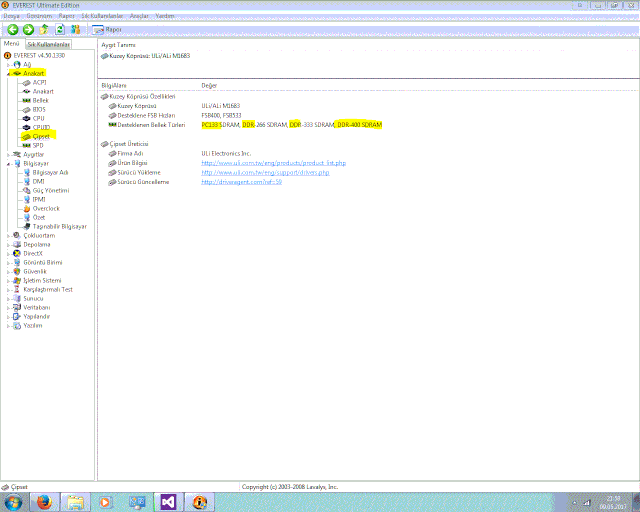640x512 pixels.
Task: Expand the Depolama tree node
Action: [8, 245]
